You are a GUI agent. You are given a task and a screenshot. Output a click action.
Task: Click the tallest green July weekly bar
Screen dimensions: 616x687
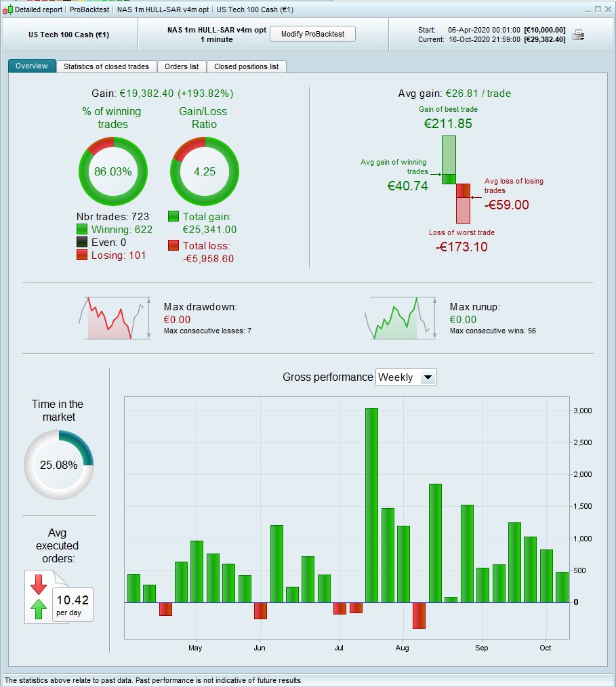[x=371, y=505]
